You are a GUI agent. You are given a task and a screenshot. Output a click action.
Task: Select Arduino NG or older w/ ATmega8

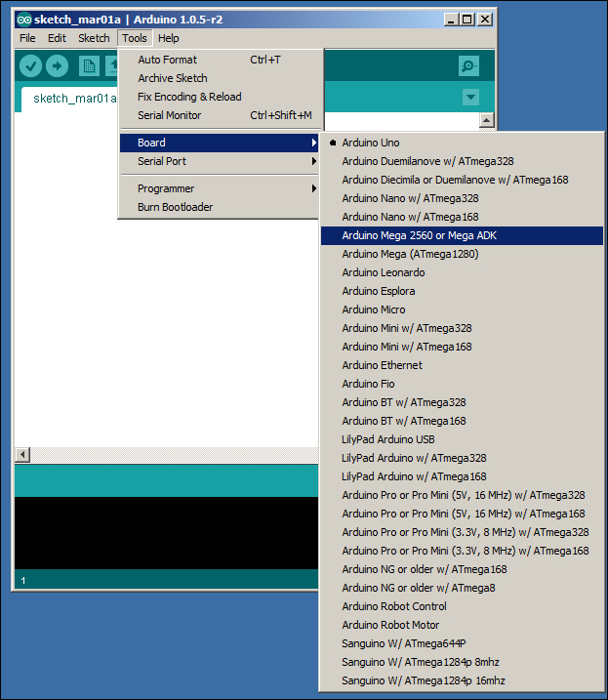[x=462, y=588]
